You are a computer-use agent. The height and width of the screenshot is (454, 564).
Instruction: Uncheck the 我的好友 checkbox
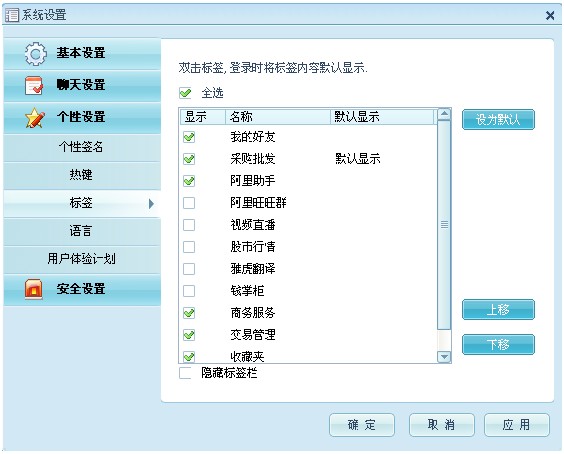(189, 137)
